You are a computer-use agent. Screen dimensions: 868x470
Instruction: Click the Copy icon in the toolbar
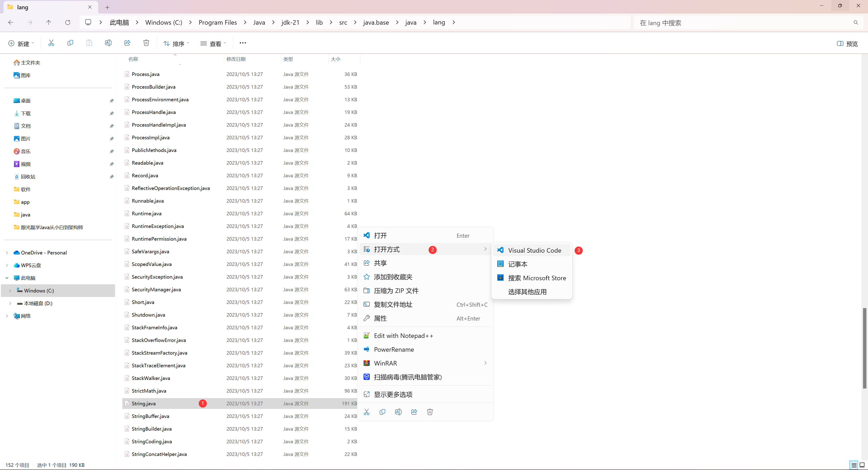[70, 43]
